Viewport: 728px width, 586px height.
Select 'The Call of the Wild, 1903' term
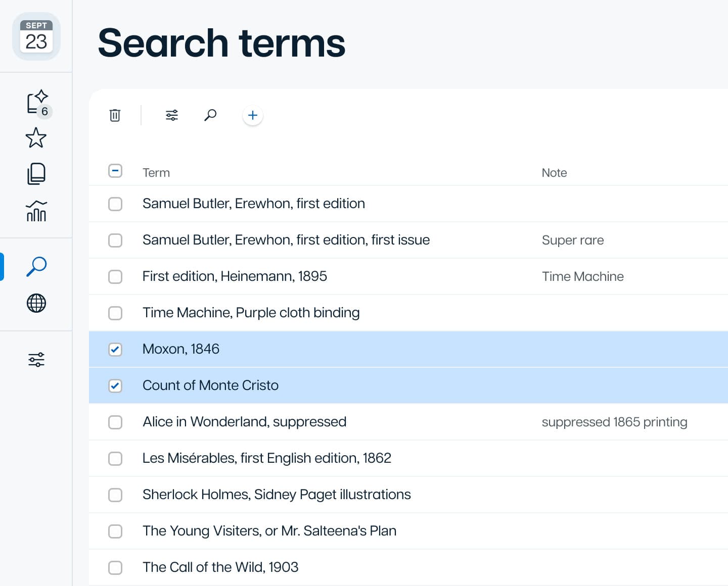(x=220, y=567)
